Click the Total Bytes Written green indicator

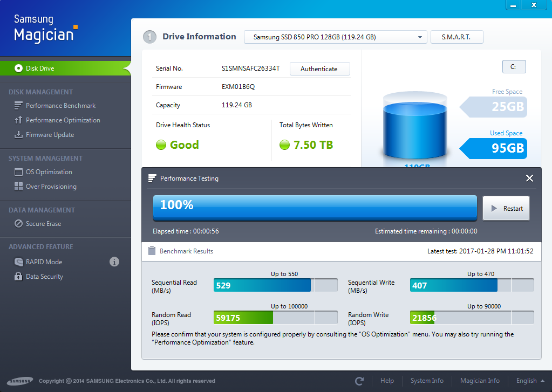[284, 145]
